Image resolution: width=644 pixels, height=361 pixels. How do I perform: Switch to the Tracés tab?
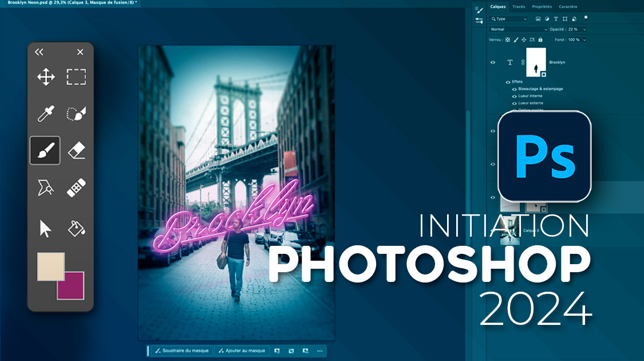519,7
